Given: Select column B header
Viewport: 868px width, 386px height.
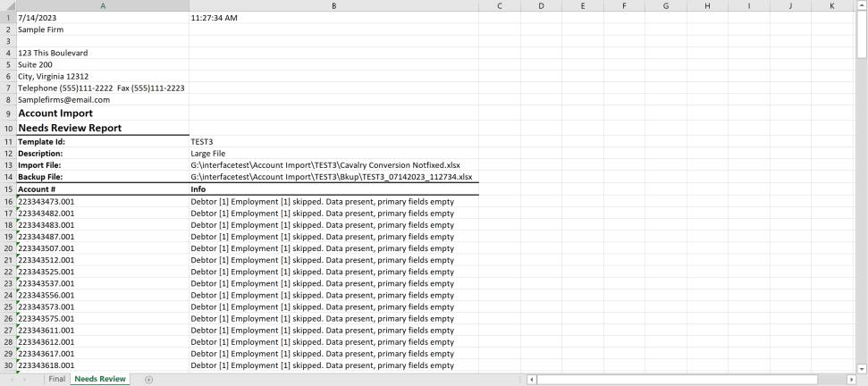Looking at the screenshot, I should pos(333,5).
